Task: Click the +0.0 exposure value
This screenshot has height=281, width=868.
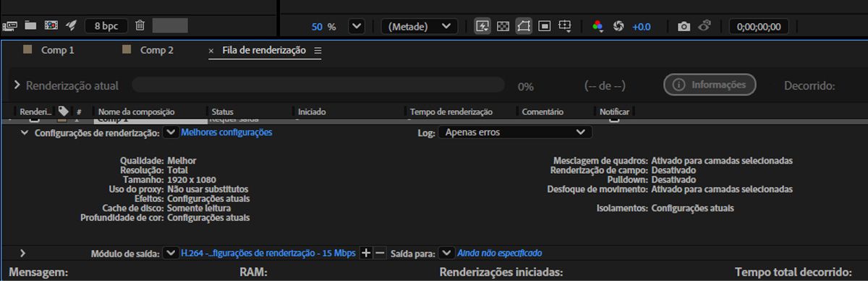Action: pyautogui.click(x=642, y=26)
